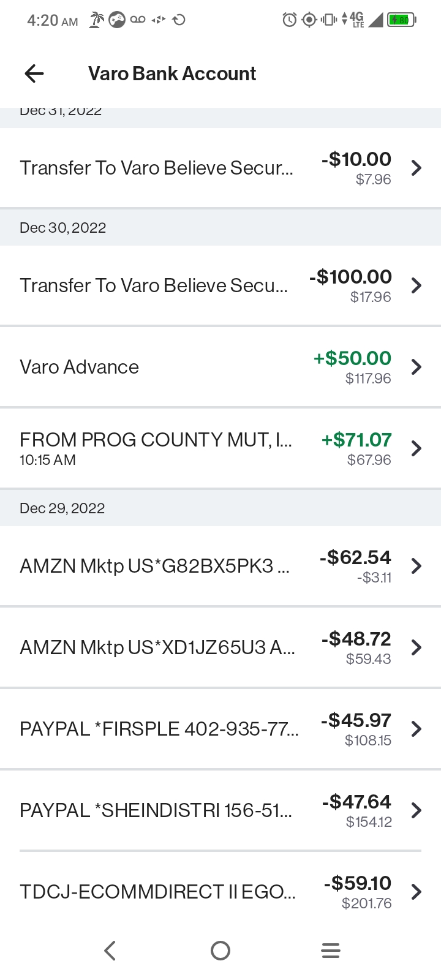Expand the -$10.00 transfer details chevron

click(x=417, y=168)
